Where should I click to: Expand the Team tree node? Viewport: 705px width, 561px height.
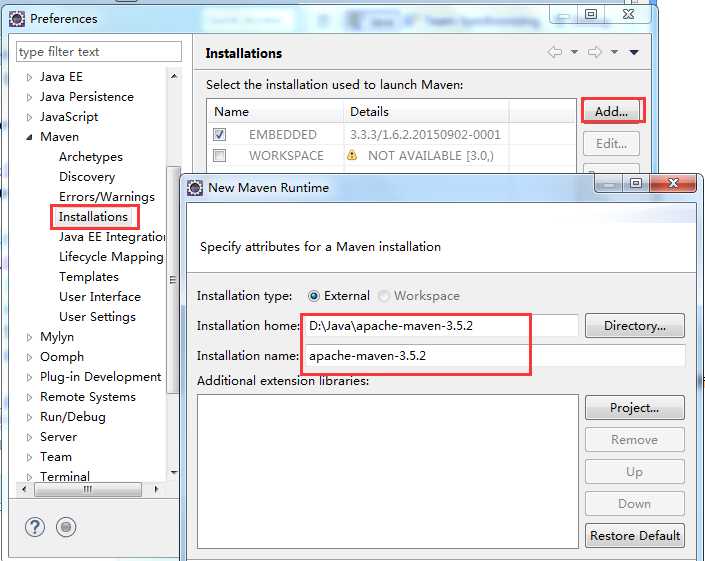click(x=29, y=457)
